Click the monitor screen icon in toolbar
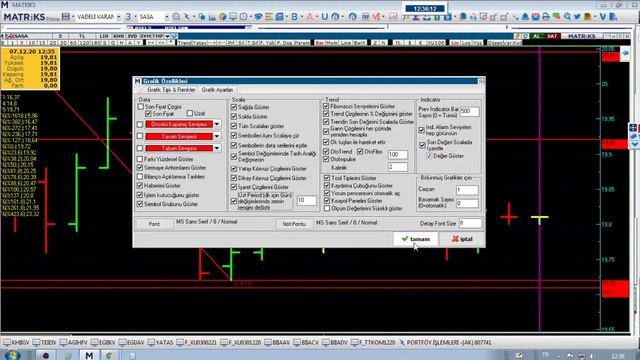 (x=233, y=17)
